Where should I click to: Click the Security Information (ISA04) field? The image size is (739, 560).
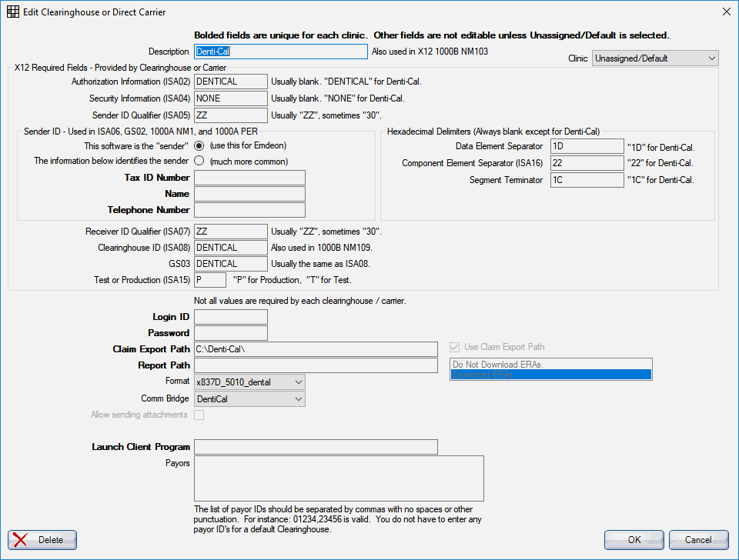pyautogui.click(x=231, y=98)
